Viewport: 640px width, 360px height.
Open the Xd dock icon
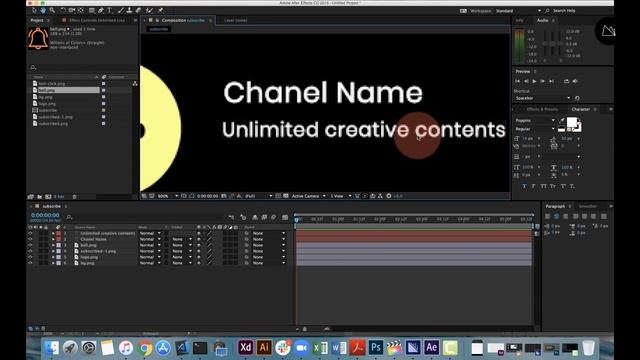(245, 348)
